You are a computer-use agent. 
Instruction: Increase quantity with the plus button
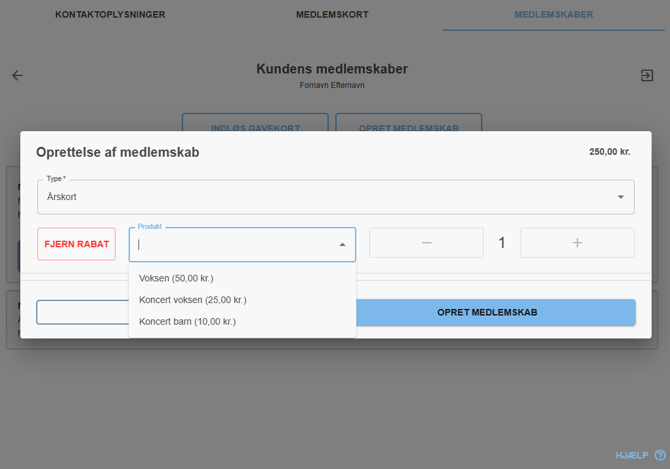click(577, 243)
